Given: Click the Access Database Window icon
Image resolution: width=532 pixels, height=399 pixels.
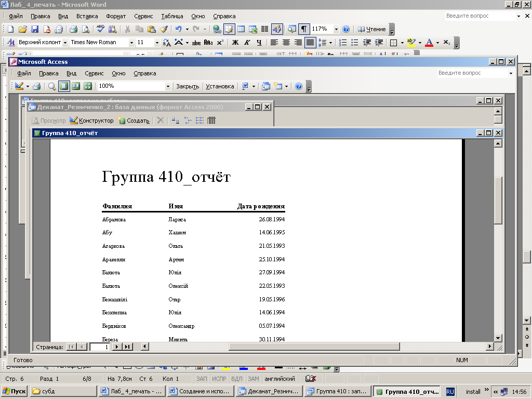Looking at the screenshot, I should (x=266, y=86).
